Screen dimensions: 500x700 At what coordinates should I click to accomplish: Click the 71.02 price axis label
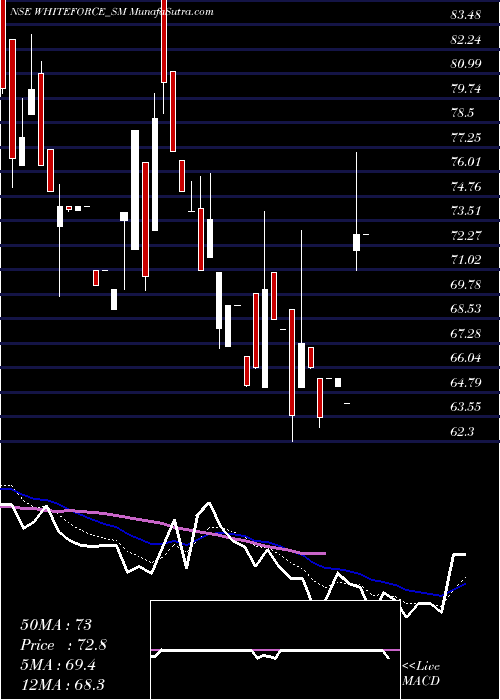(x=466, y=260)
